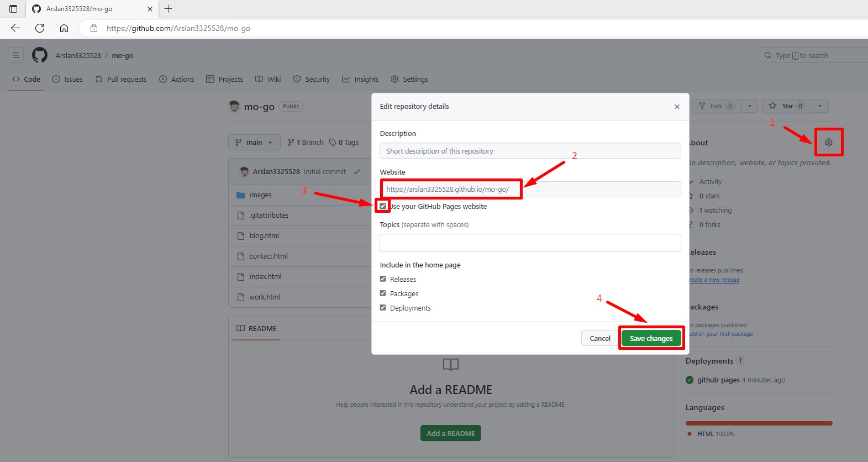Click the Arslan3325528 breadcrumb link
The width and height of the screenshot is (868, 462).
(78, 55)
